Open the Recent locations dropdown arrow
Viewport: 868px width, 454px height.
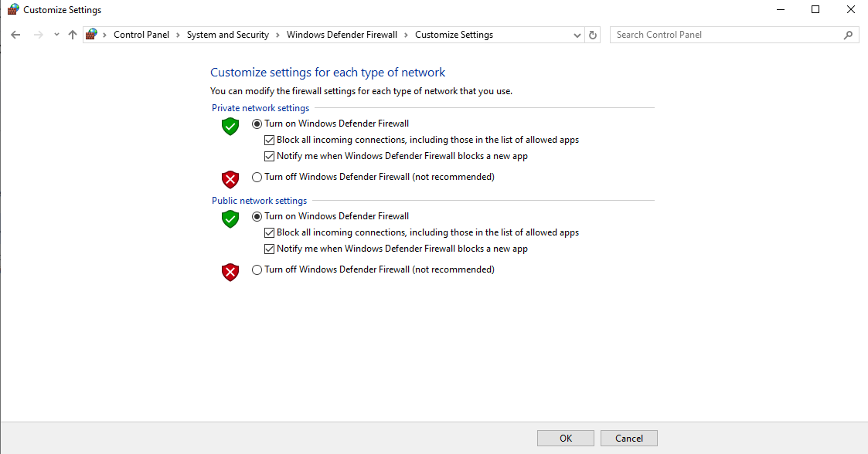click(x=56, y=35)
